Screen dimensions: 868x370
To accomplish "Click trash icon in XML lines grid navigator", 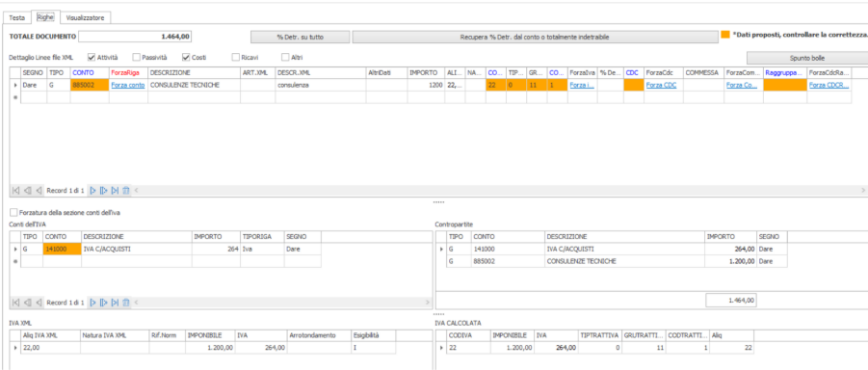I will click(x=125, y=191).
